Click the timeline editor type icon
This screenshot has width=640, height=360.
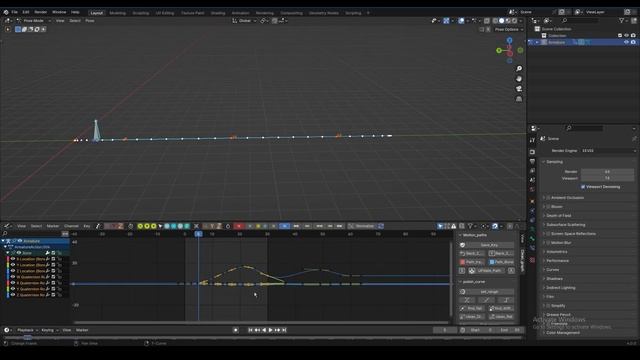[x=7, y=330]
